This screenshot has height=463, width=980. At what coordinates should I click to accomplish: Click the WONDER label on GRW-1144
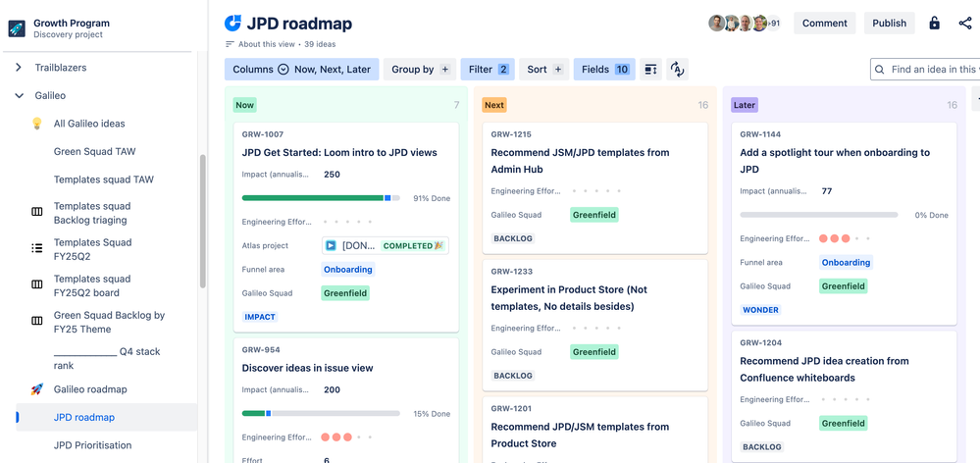click(760, 310)
